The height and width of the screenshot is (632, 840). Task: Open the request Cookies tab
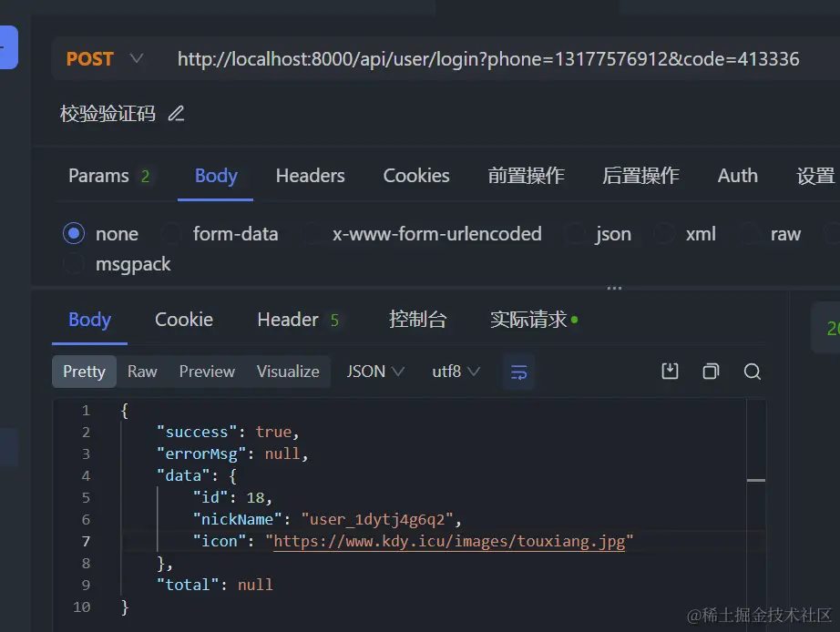[x=416, y=176]
